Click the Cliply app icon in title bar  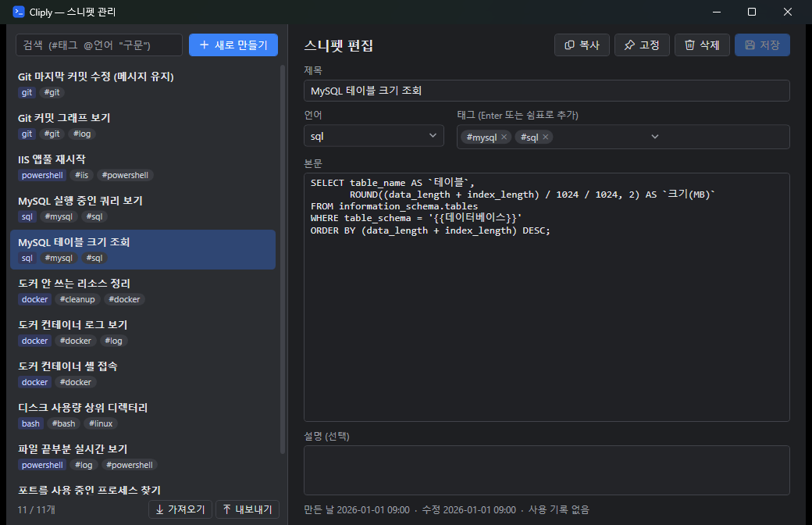click(19, 12)
